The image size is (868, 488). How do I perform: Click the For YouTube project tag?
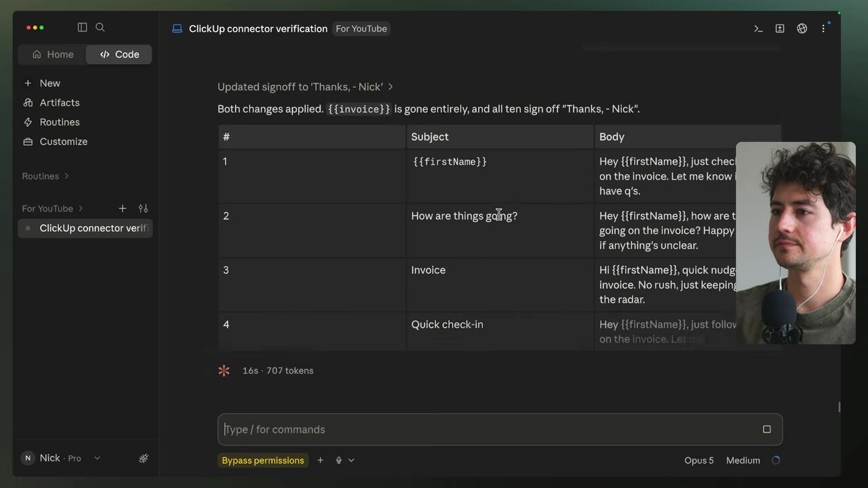pos(361,28)
